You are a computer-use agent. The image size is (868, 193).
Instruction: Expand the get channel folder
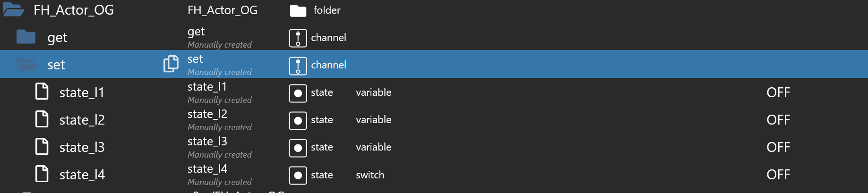point(26,37)
